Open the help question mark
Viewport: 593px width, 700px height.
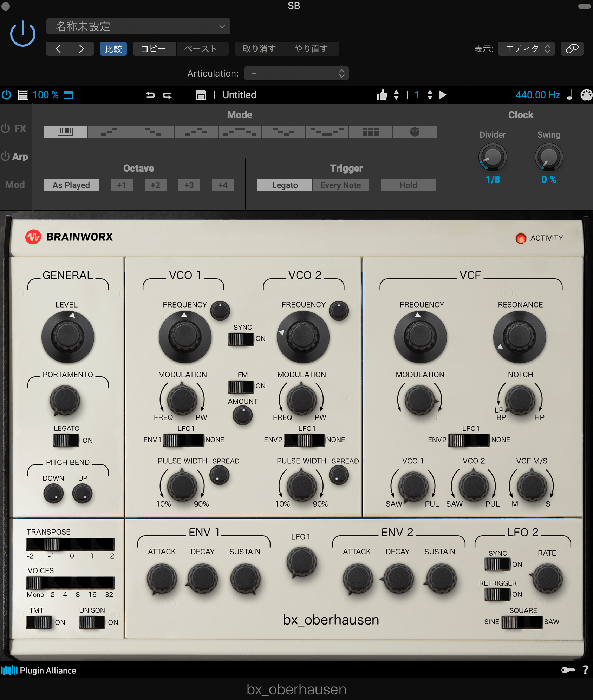tap(586, 670)
